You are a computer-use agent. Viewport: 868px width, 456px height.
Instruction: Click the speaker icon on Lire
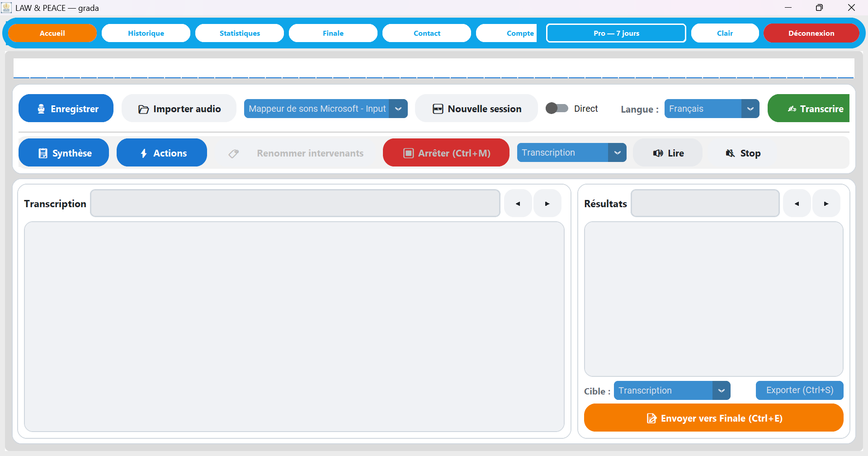pos(658,153)
